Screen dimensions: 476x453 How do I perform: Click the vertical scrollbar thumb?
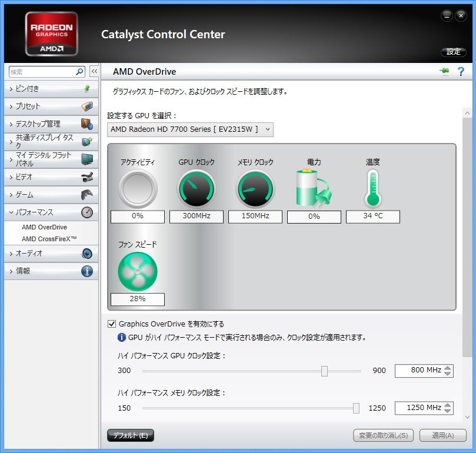click(467, 237)
